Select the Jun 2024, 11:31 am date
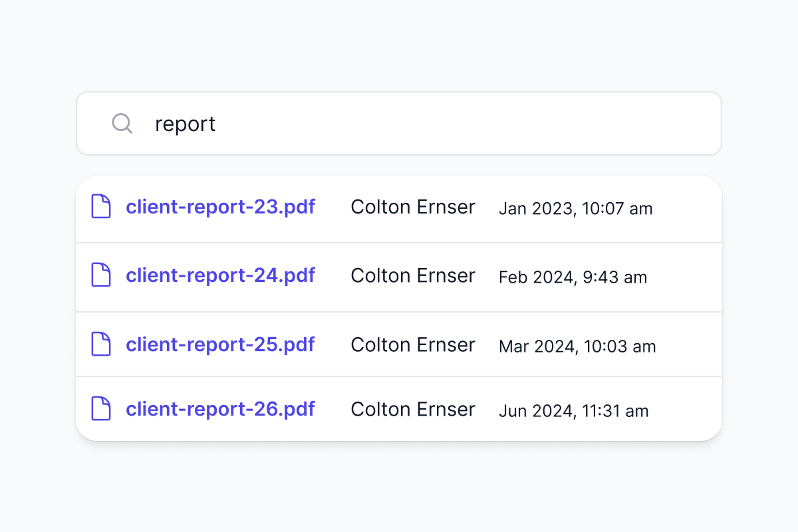Screen dimensions: 798x532 tap(573, 411)
